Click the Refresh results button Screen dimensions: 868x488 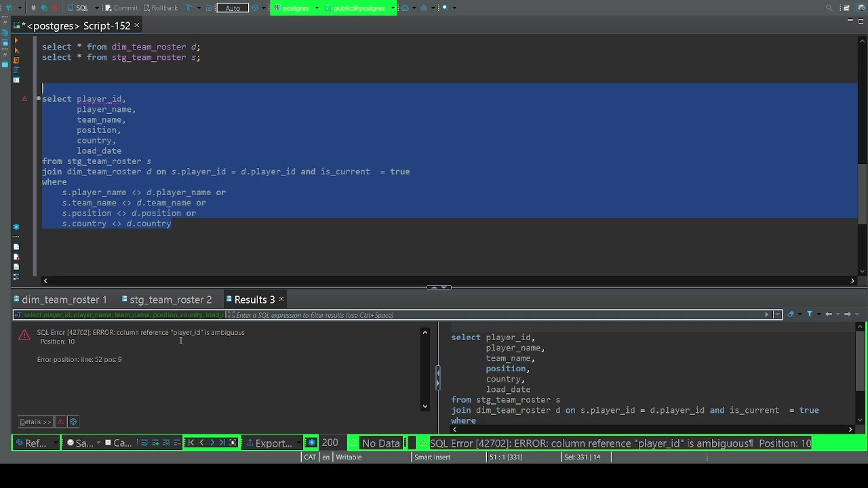[x=32, y=443]
